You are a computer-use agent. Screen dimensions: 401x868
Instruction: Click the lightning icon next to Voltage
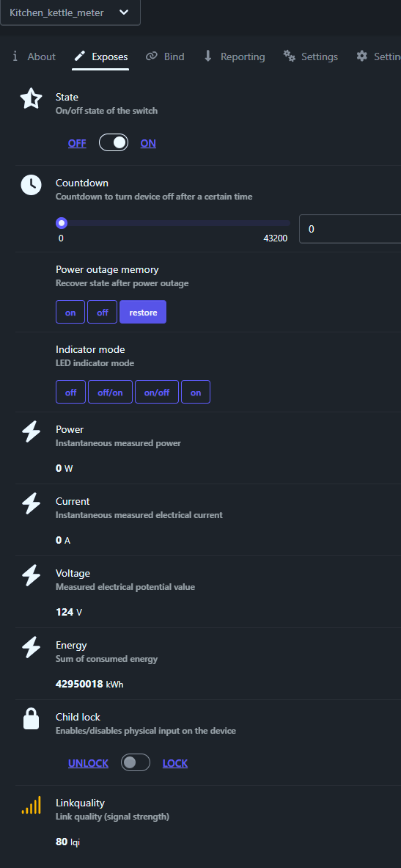31,575
